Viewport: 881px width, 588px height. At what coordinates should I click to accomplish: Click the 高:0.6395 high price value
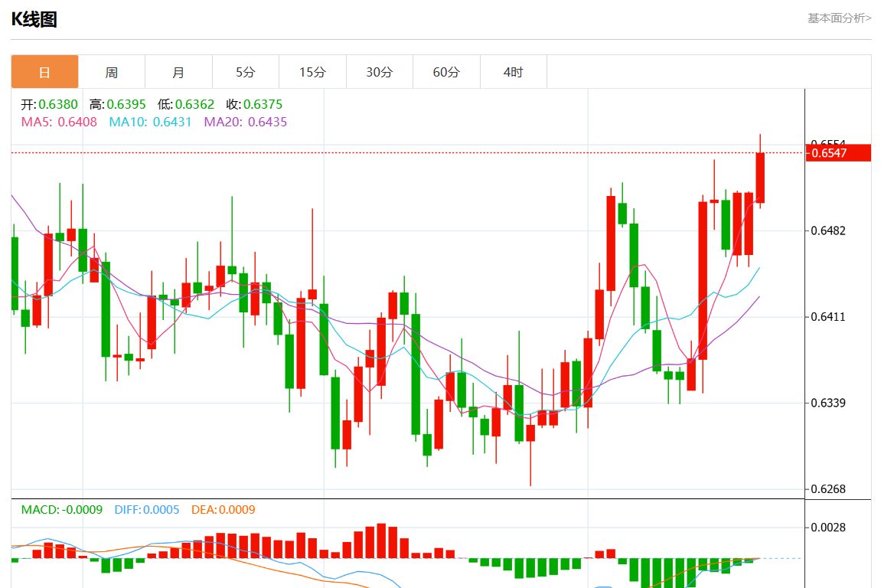[x=117, y=105]
